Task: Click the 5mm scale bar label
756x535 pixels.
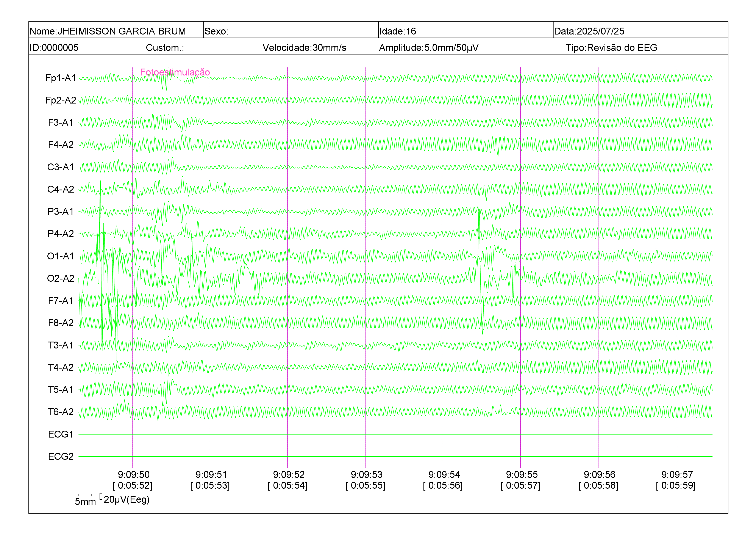Action: (x=85, y=501)
